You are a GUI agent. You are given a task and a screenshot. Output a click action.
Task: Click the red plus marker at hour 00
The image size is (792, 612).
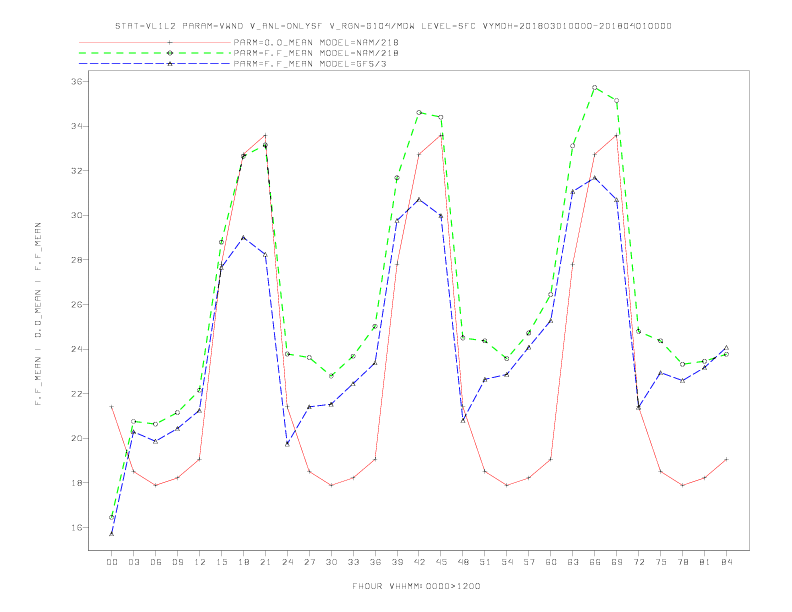[112, 406]
